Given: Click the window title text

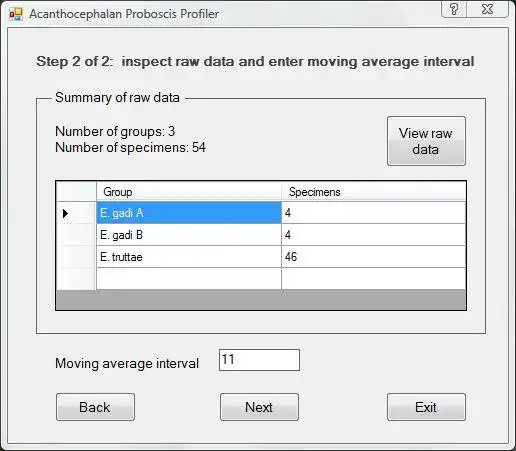Looking at the screenshot, I should point(124,14).
